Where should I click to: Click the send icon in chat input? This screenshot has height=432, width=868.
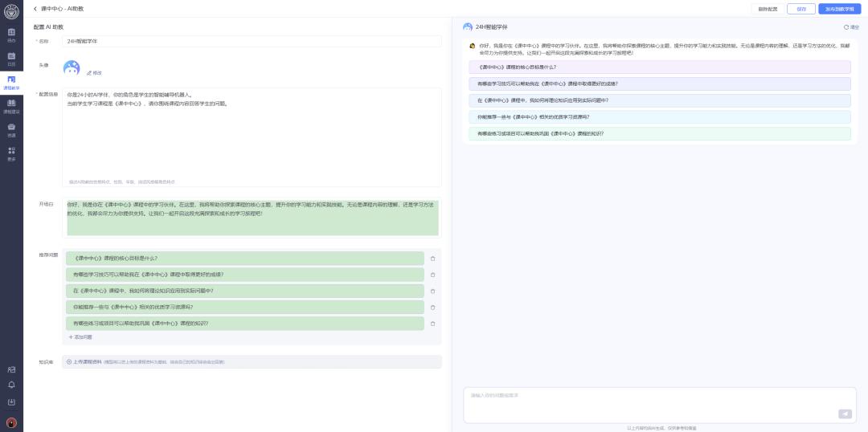pyautogui.click(x=844, y=414)
